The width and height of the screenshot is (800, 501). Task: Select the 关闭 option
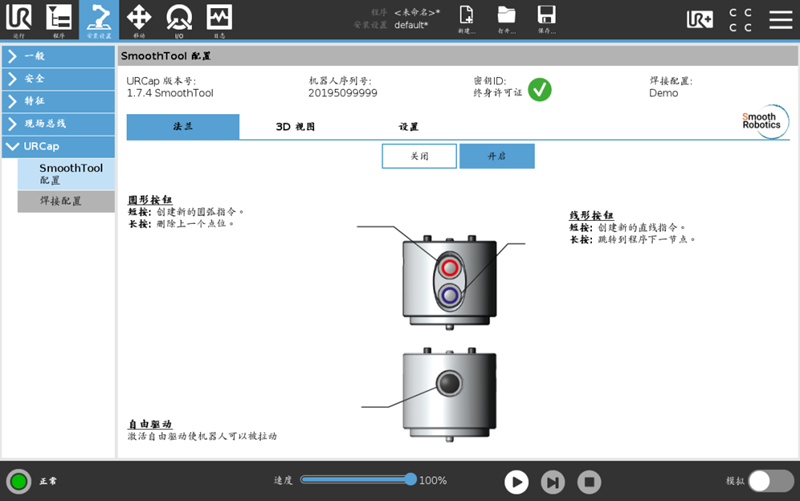419,156
